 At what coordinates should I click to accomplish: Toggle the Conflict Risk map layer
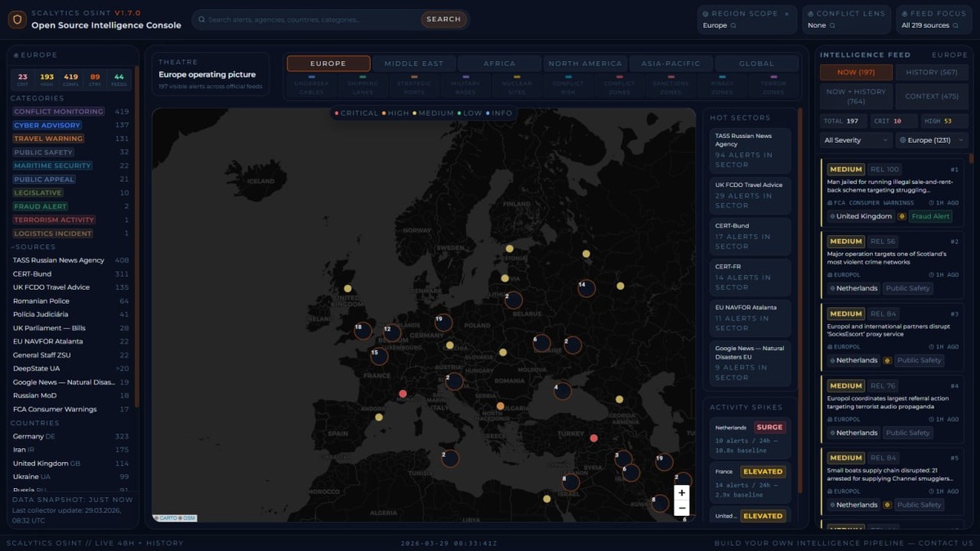pos(568,86)
